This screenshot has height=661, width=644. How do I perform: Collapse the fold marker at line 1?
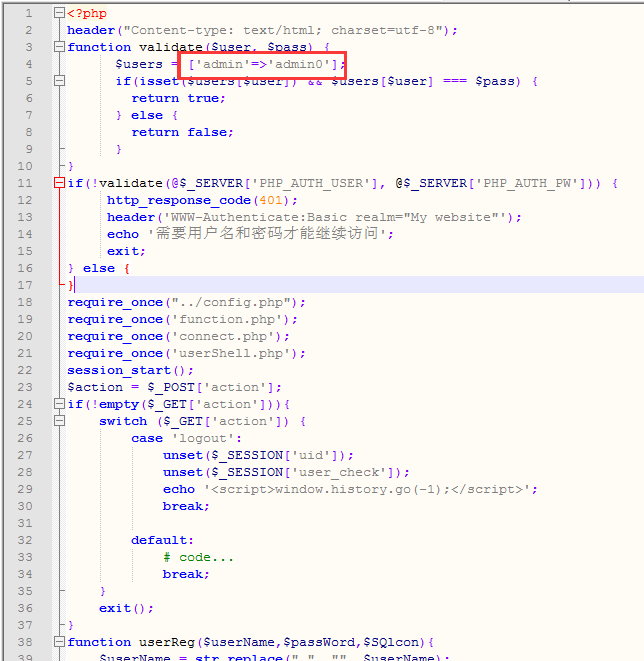pos(59,13)
